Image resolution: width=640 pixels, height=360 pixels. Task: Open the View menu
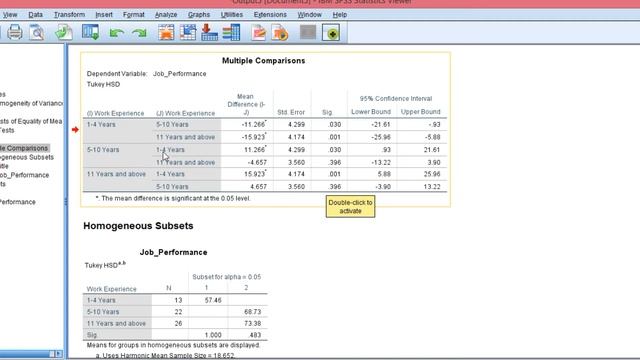click(10, 14)
